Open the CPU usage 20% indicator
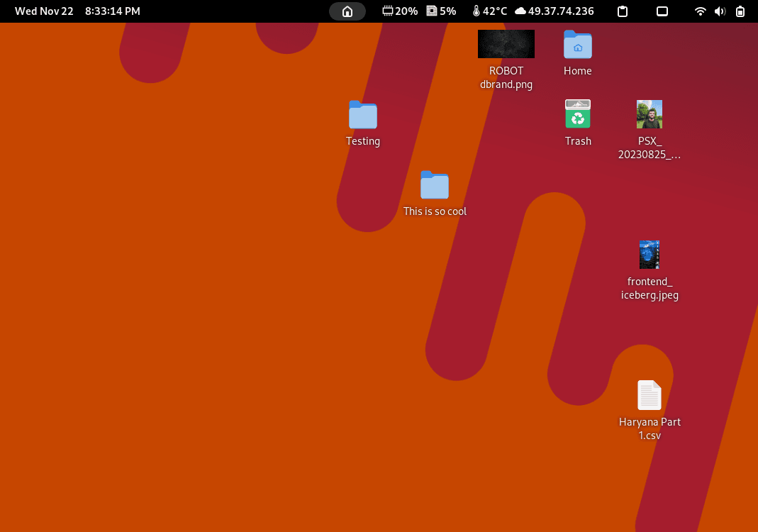This screenshot has height=532, width=758. (400, 11)
